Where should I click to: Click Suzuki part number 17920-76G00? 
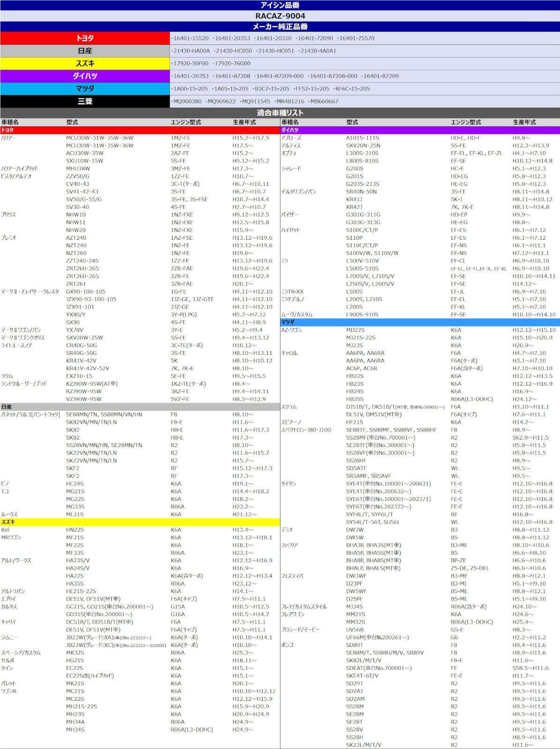tap(233, 64)
